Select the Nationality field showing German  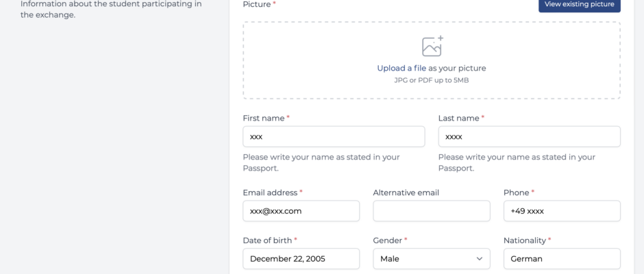pos(562,259)
